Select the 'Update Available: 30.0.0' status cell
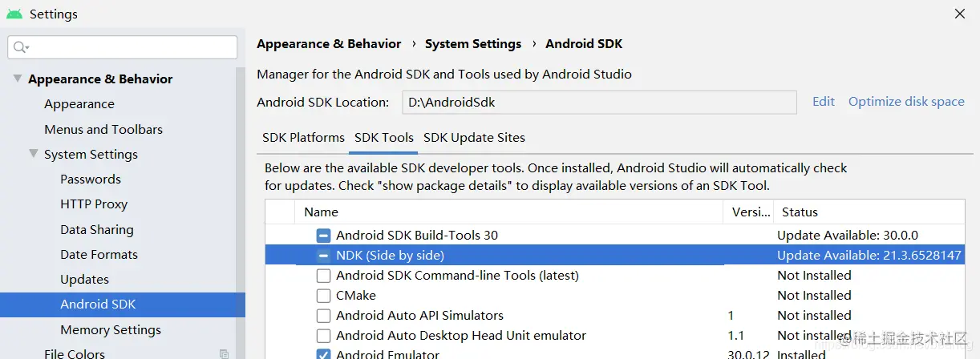The height and width of the screenshot is (359, 980). click(x=848, y=236)
